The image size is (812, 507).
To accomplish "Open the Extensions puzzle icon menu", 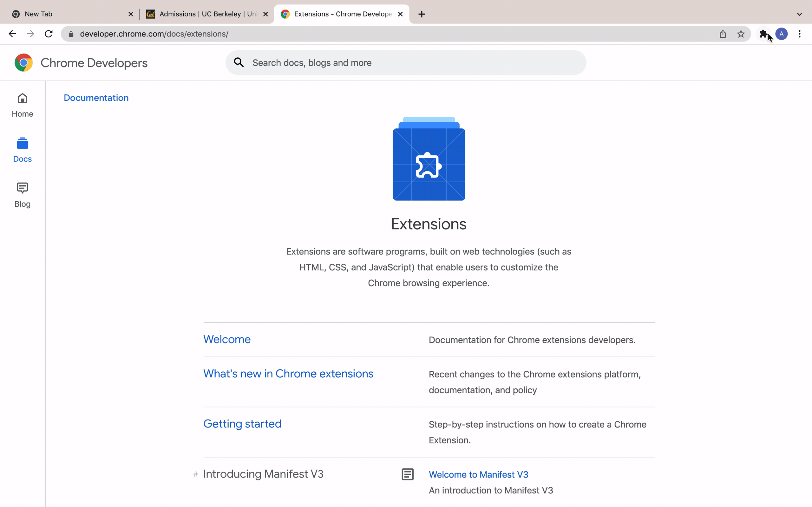I will tap(763, 34).
